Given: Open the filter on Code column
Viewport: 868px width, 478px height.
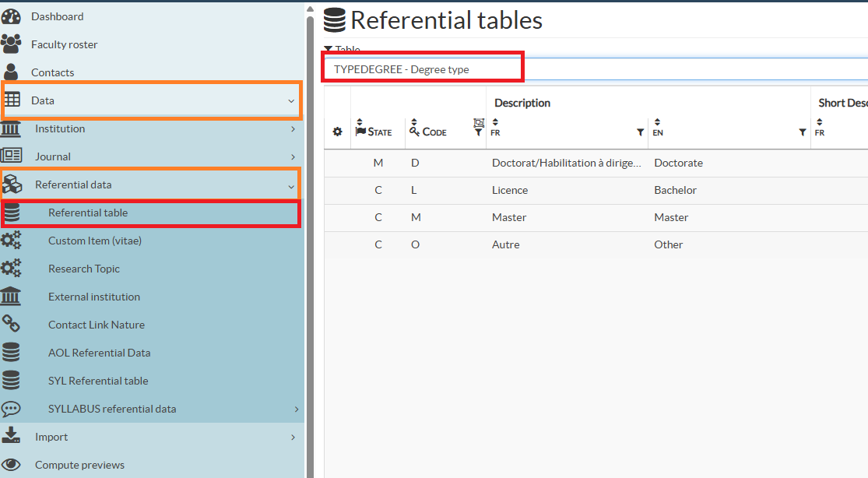Looking at the screenshot, I should click(478, 133).
